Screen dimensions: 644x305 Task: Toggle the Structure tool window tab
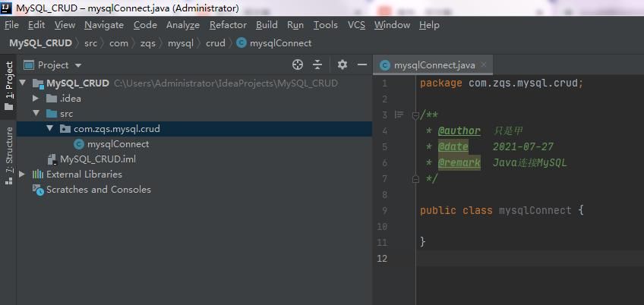point(9,156)
